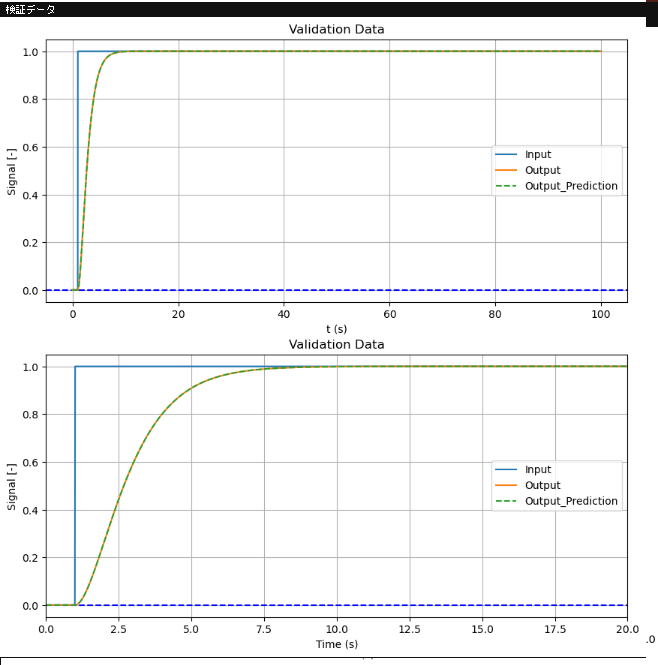Select "Input" legend entry in bottom plot

pyautogui.click(x=538, y=469)
